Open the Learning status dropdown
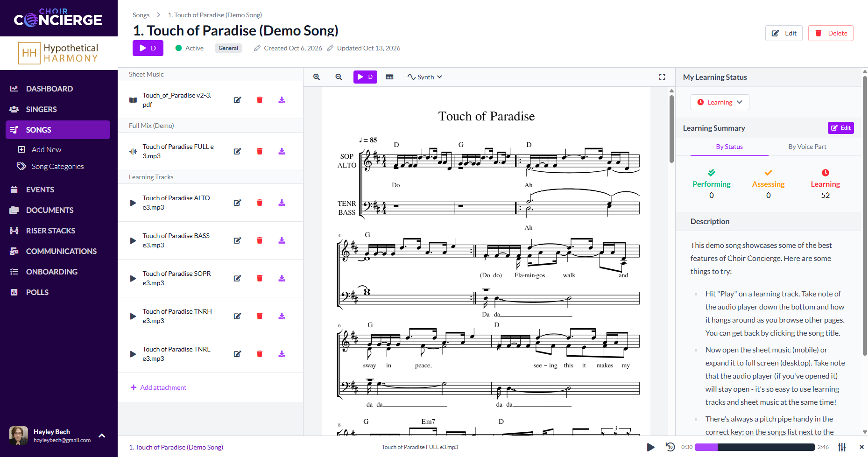868x457 pixels. point(720,102)
